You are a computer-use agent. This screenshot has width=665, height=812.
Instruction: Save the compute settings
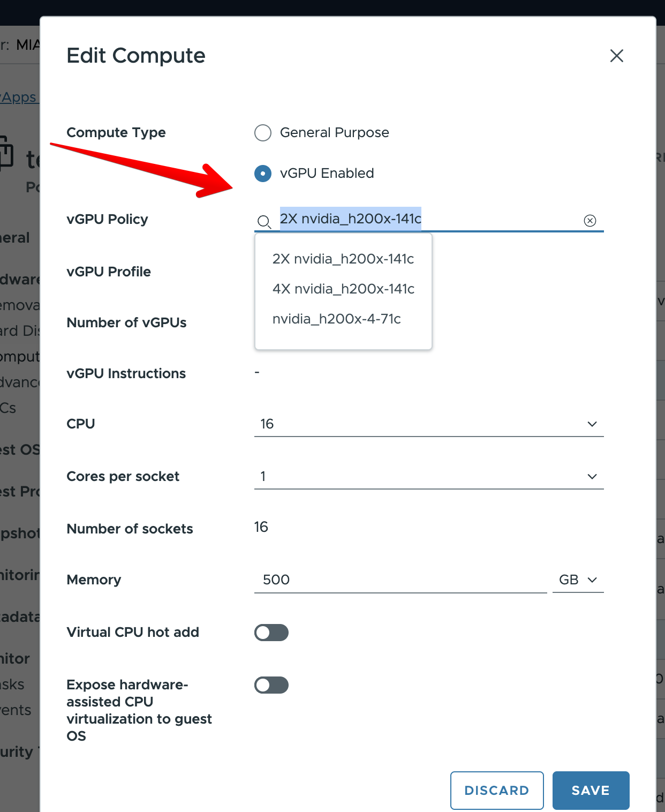(x=591, y=790)
